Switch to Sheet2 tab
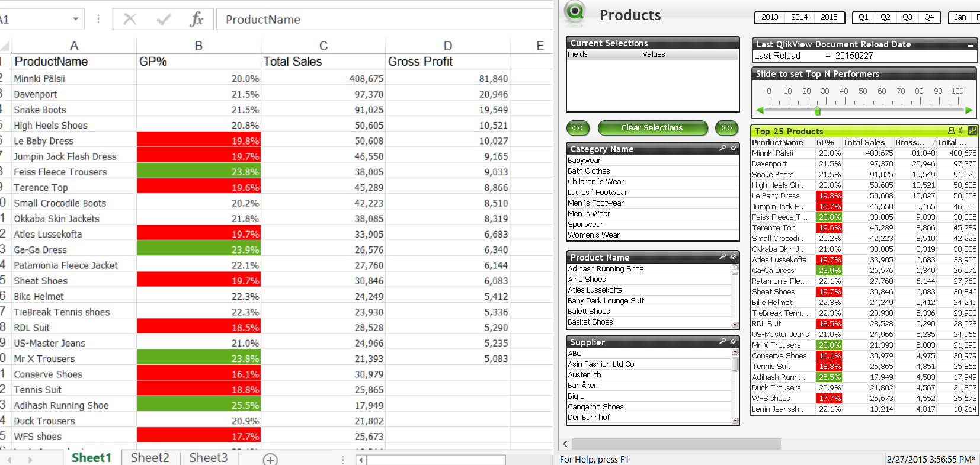980x465 pixels. [150, 458]
